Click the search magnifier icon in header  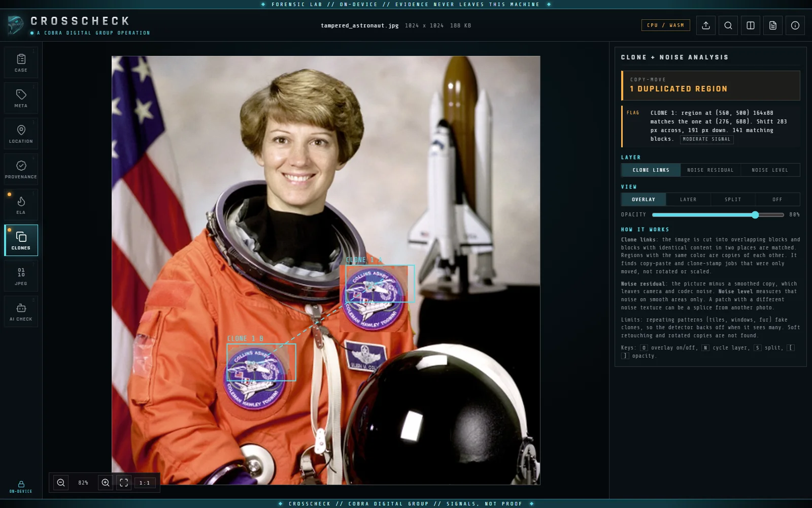click(x=728, y=25)
